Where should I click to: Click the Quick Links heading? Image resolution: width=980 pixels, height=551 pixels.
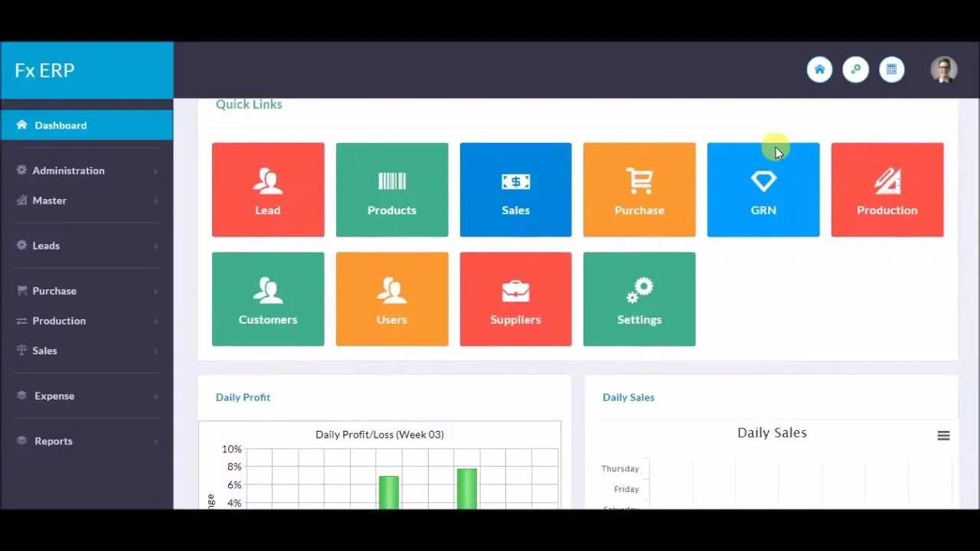pyautogui.click(x=248, y=104)
